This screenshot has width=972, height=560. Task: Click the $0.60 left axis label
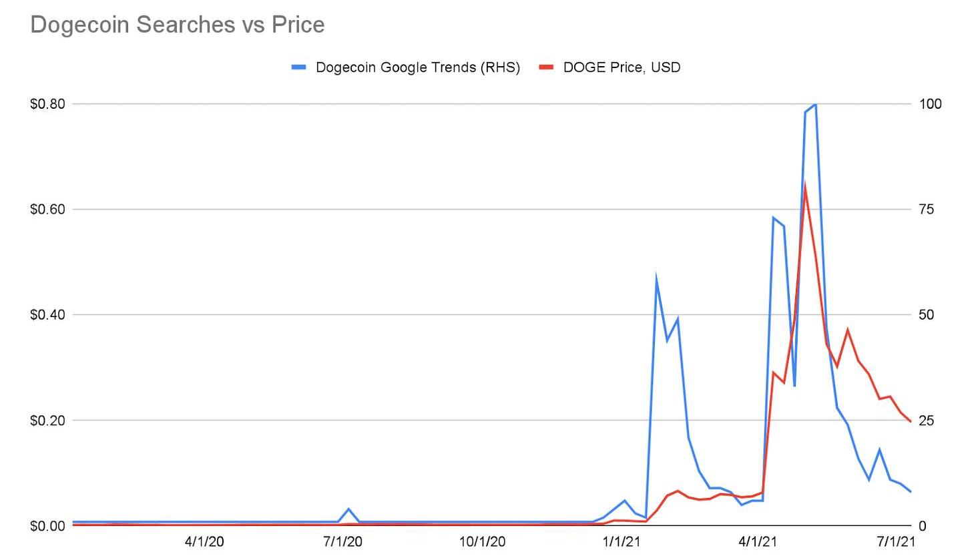tap(47, 210)
